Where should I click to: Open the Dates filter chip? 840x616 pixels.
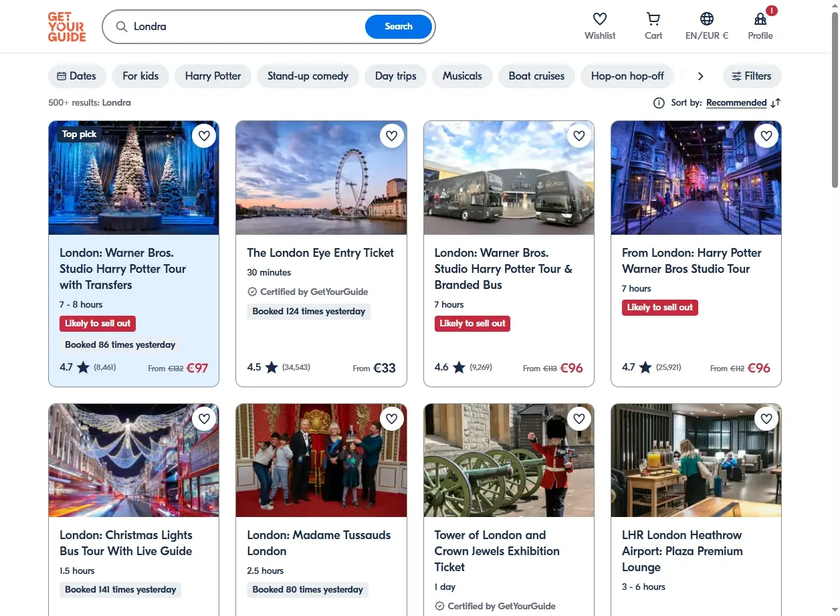(77, 76)
